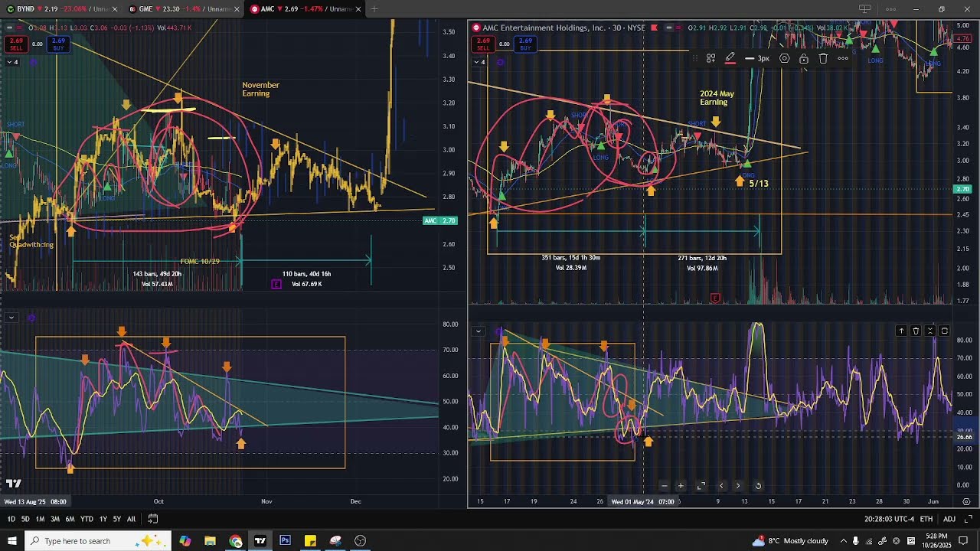Open more options on drawing toolbar

pos(843,58)
